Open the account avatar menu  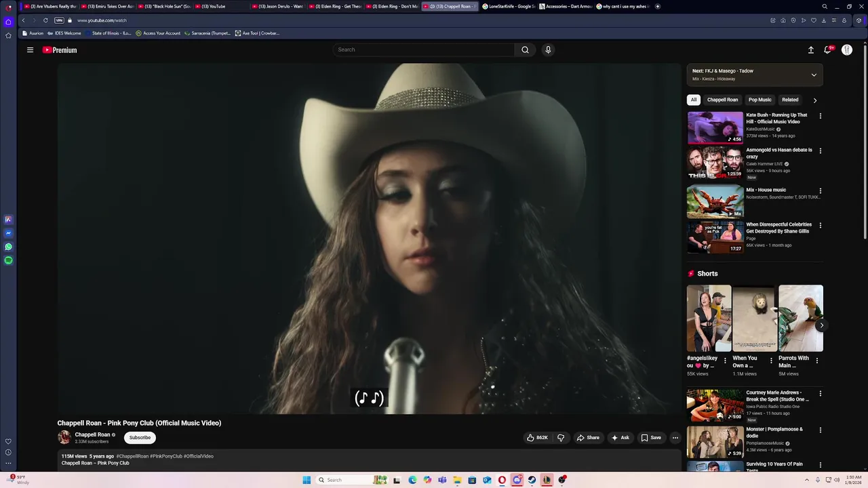click(x=847, y=49)
